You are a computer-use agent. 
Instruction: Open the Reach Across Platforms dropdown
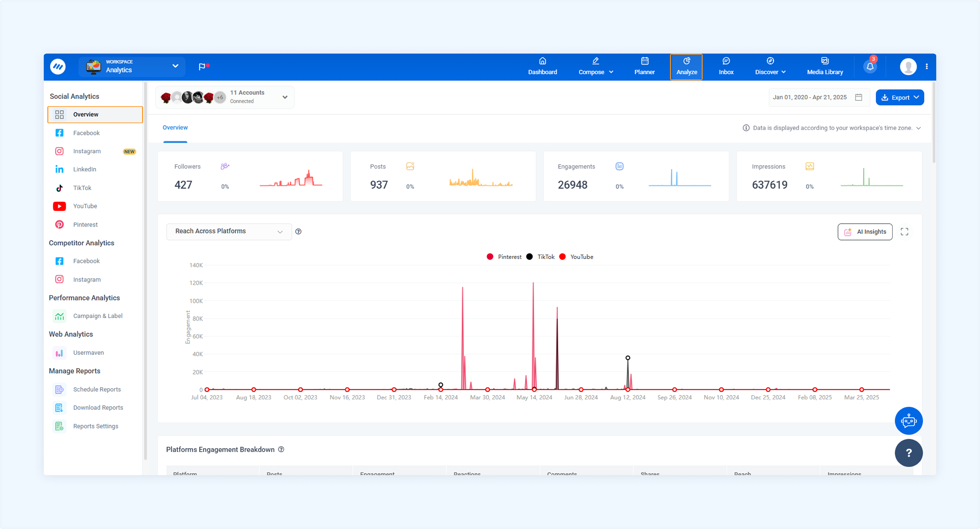[229, 231]
